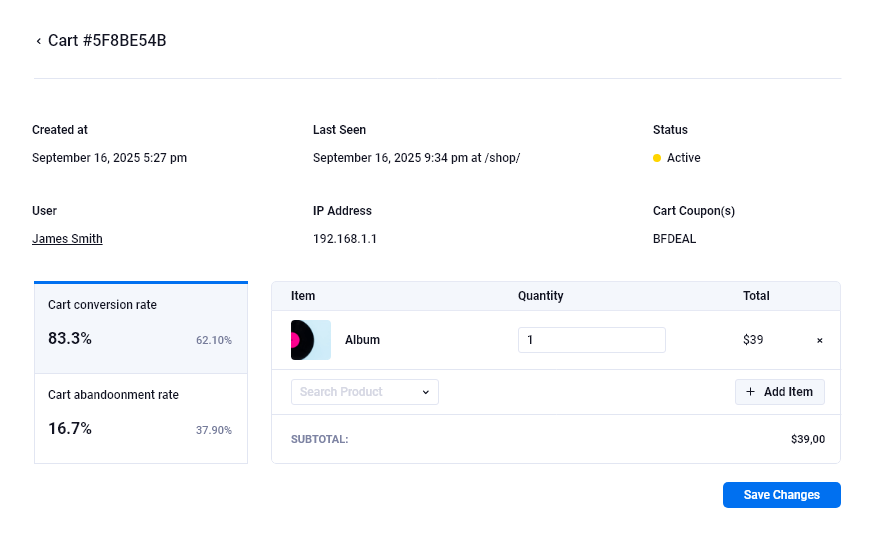The image size is (874, 534).
Task: Click the Add Item button label
Action: point(788,392)
